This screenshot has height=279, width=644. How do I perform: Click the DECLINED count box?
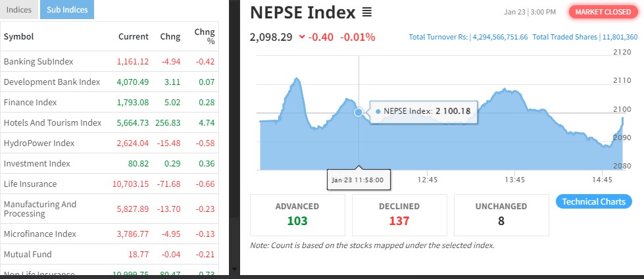click(399, 215)
